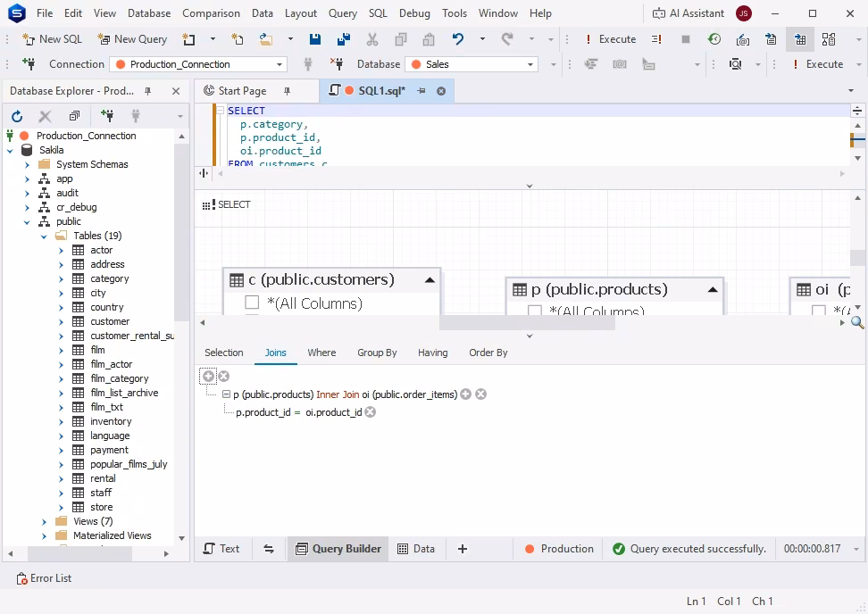The width and height of the screenshot is (868, 614).
Task: Click the New Query toolbar button
Action: click(132, 39)
